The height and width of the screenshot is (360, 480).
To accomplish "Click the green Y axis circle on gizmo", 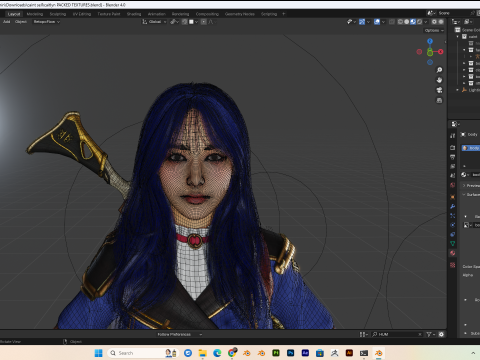I will (430, 52).
